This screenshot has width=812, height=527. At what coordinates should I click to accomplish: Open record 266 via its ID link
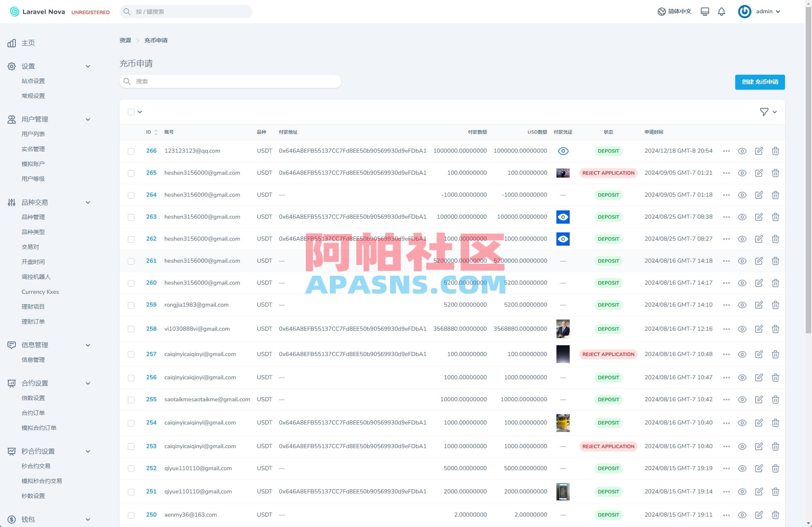151,151
